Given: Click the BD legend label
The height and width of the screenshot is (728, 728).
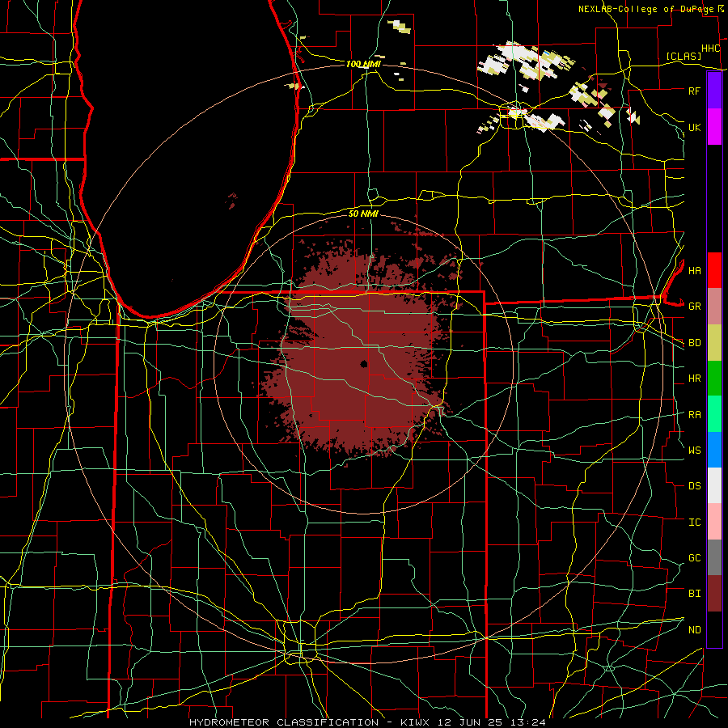Looking at the screenshot, I should [x=694, y=343].
